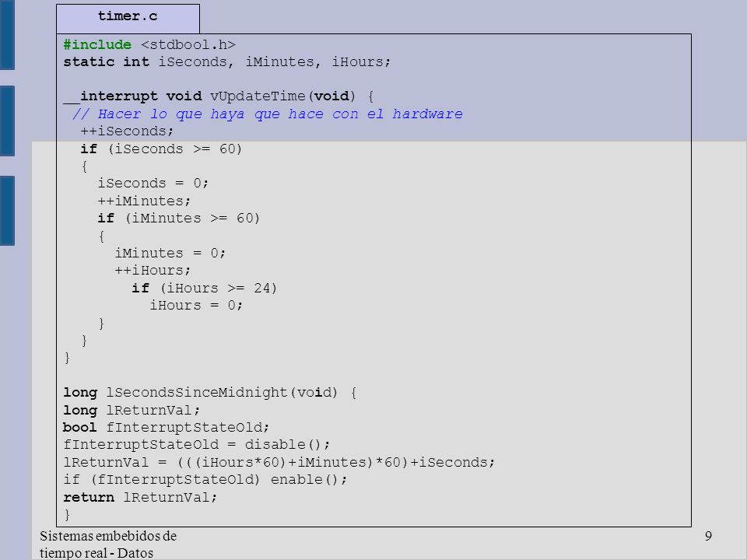Click the '#include <stdbool.h>' line
The image size is (747, 560).
[149, 45]
